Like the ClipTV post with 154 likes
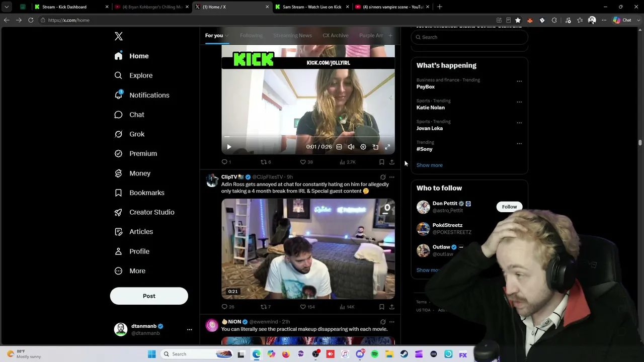 point(307,307)
